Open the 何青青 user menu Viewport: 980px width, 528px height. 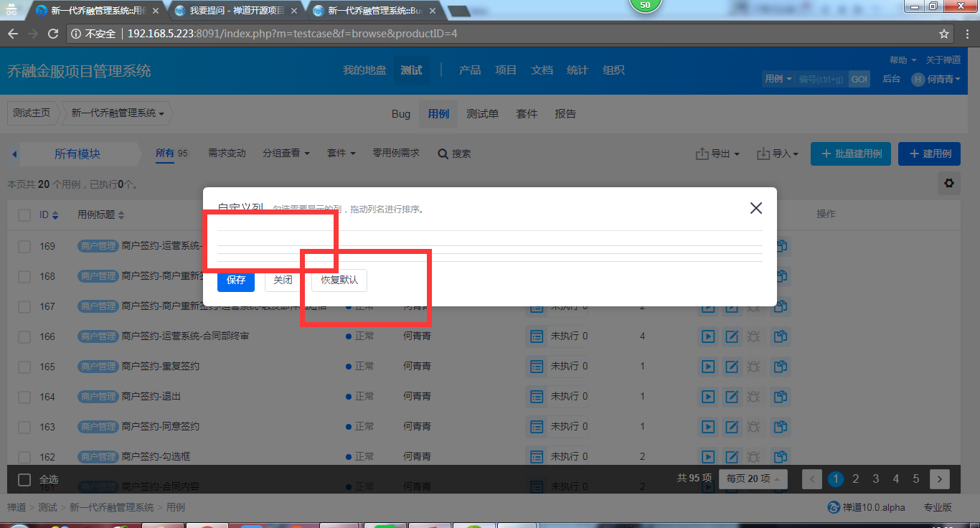click(936, 79)
